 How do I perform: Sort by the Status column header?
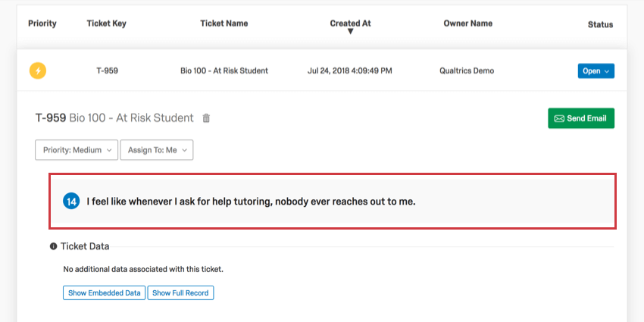point(601,25)
